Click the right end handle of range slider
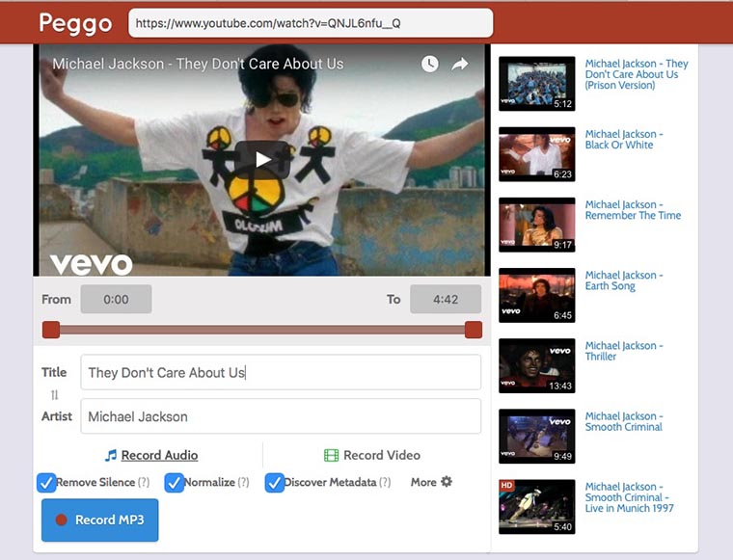The image size is (733, 560). click(x=474, y=330)
